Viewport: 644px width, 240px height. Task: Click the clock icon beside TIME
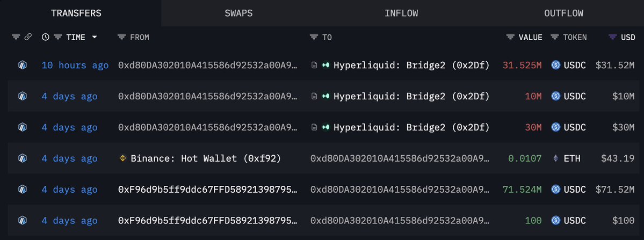tap(46, 38)
